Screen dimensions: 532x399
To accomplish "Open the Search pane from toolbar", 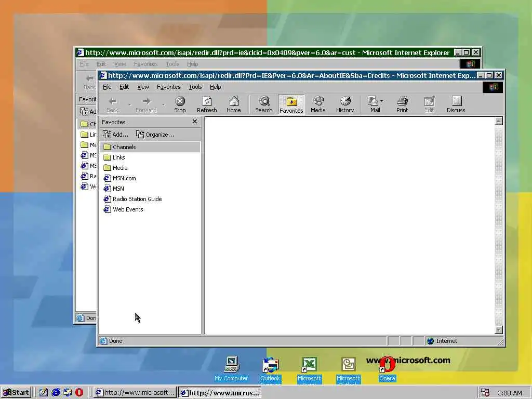I will click(x=263, y=104).
